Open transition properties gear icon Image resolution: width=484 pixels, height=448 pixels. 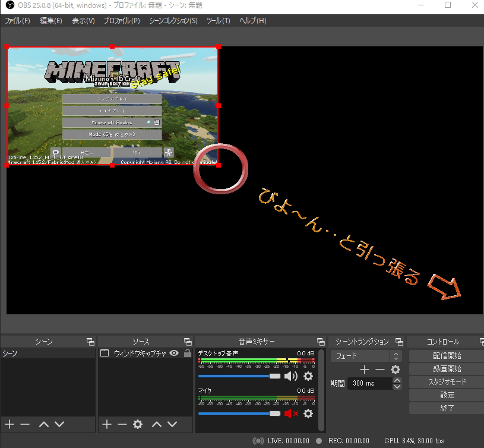(x=396, y=369)
